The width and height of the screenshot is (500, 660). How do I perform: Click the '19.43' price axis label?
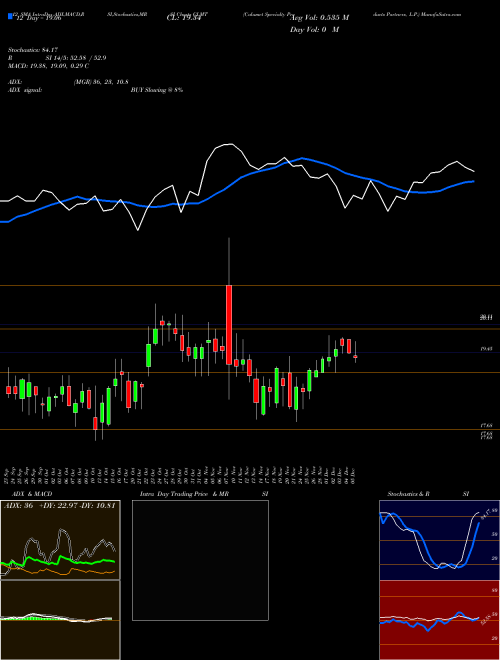tap(486, 349)
